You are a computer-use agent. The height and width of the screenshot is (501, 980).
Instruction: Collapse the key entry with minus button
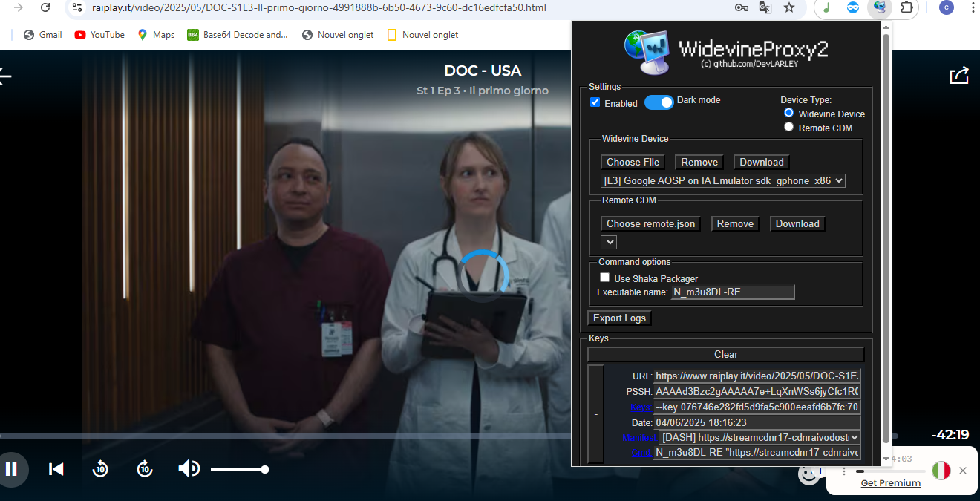click(596, 414)
